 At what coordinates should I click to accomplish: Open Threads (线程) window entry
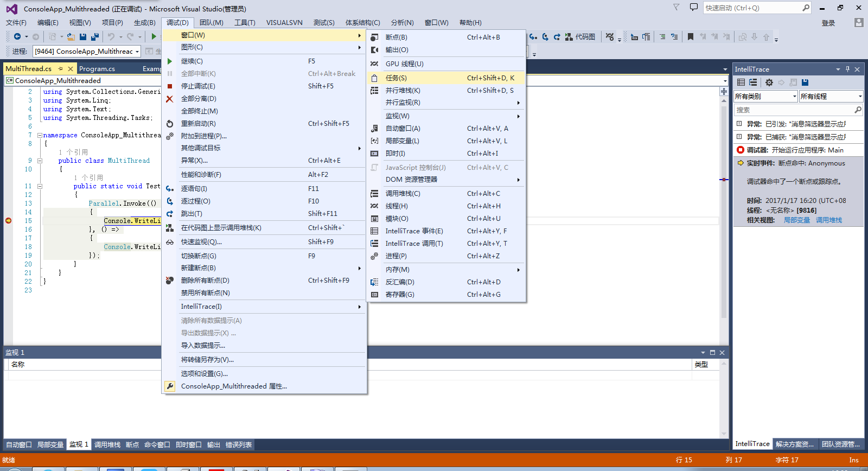(446, 206)
